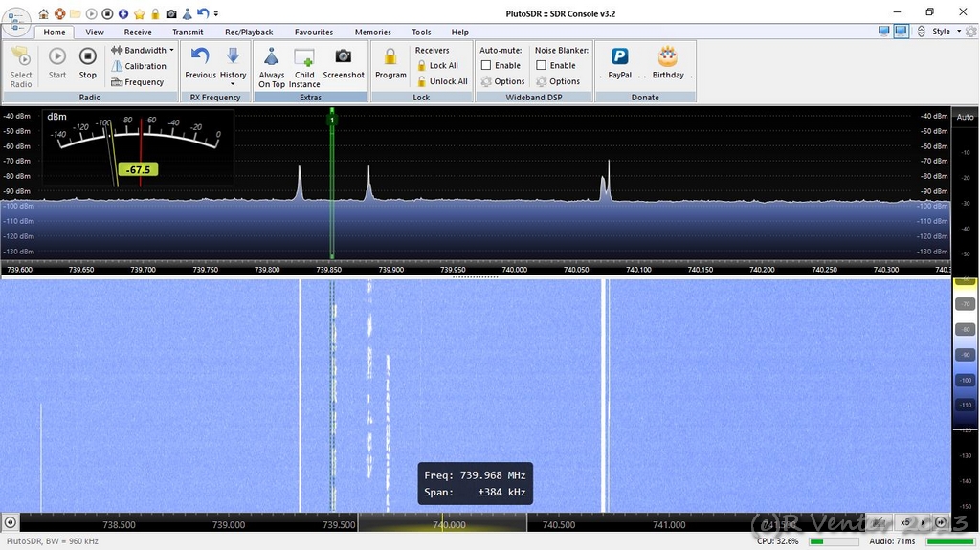Click the first monitor layout icon
Viewport: 980px width, 550px height.
coord(883,32)
